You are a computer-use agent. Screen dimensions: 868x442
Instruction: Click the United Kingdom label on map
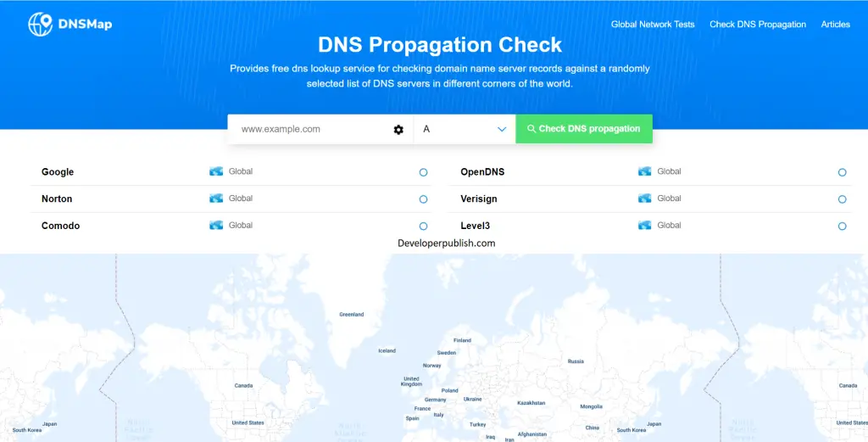pyautogui.click(x=411, y=382)
